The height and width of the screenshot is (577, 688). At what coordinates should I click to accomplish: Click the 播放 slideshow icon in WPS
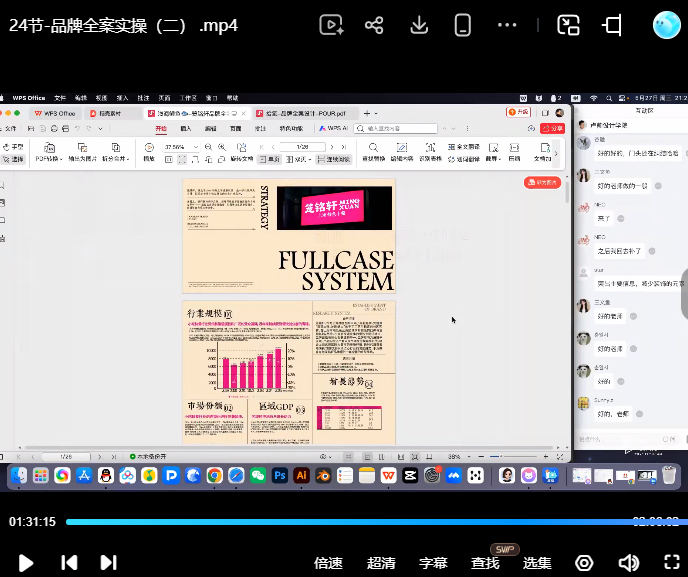click(x=149, y=152)
